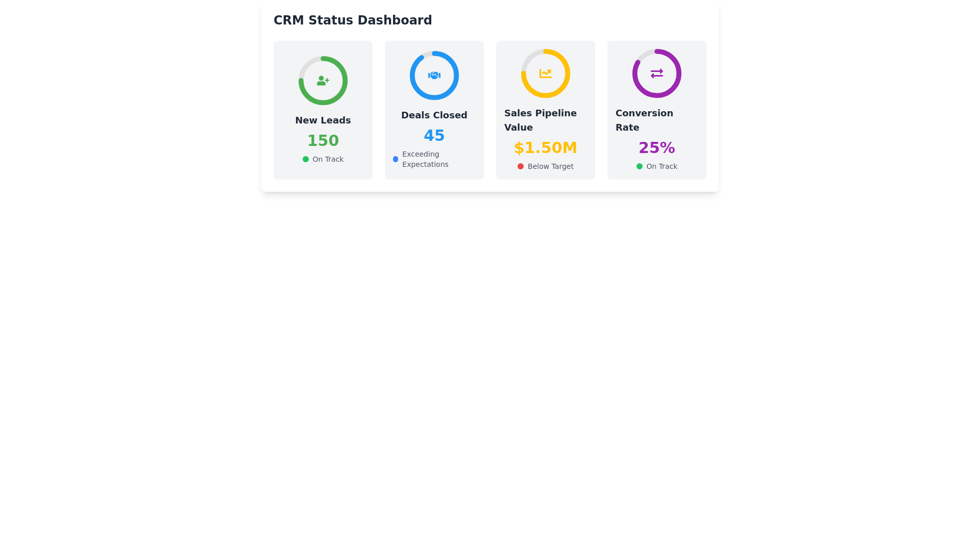Click the 150 leads value

[323, 141]
